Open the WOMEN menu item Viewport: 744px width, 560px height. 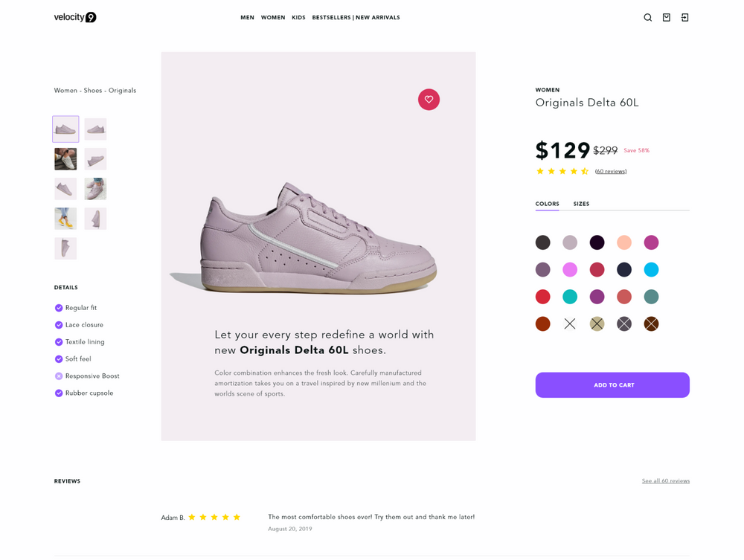point(273,18)
